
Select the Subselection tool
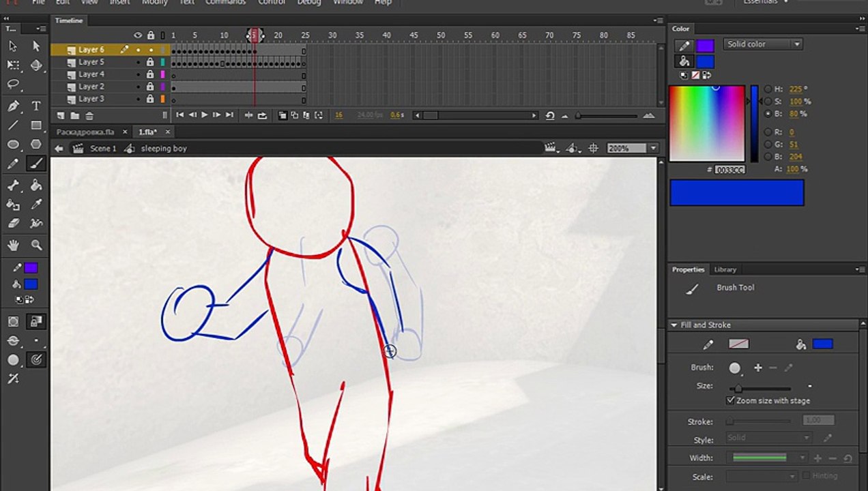click(36, 46)
